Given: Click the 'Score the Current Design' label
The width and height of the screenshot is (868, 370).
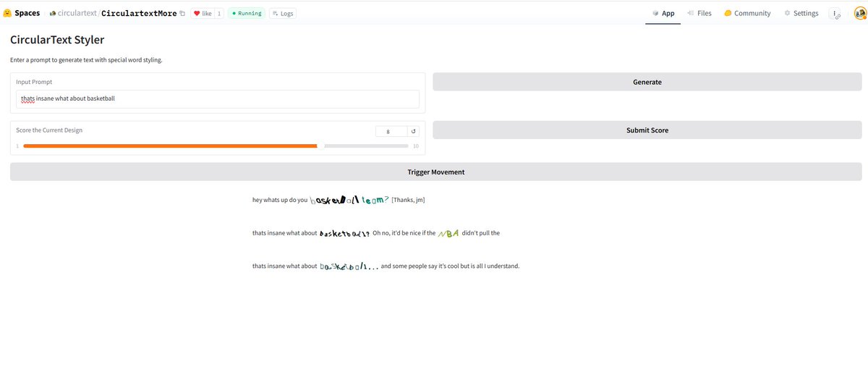Looking at the screenshot, I should (49, 130).
